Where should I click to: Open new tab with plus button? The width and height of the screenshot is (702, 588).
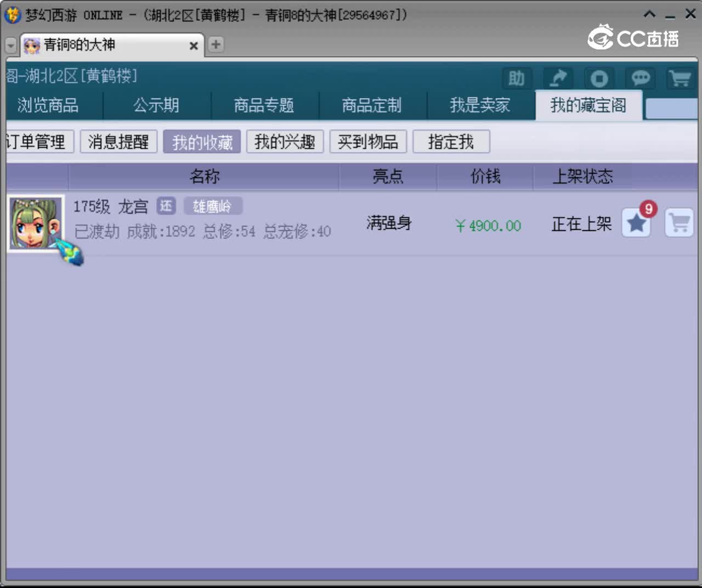[x=216, y=44]
